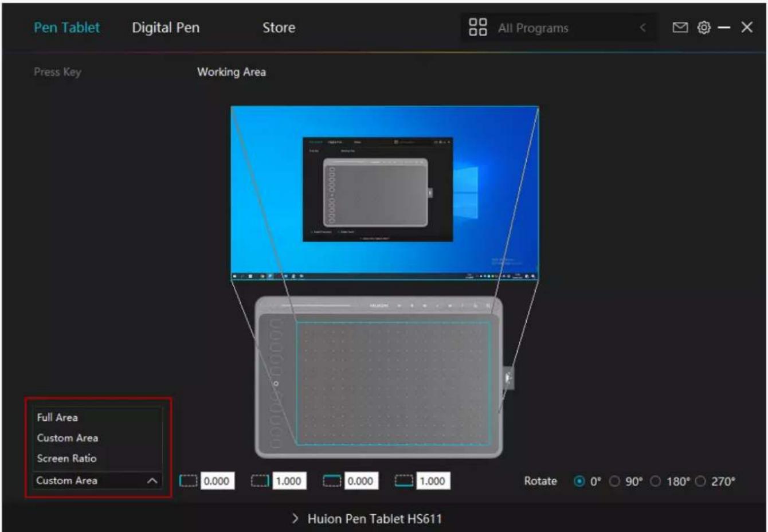Open the mail message icon

pos(680,28)
